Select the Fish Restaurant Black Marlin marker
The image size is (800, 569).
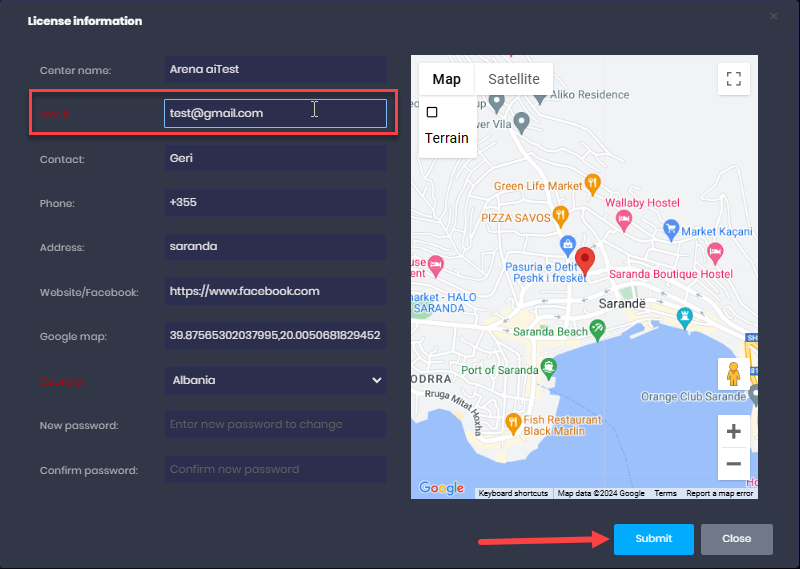[x=512, y=421]
